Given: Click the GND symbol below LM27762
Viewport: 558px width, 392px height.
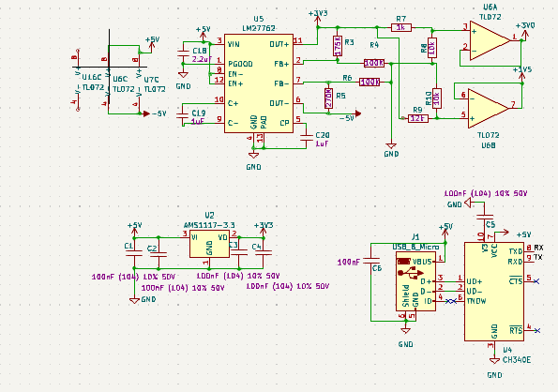Looking at the screenshot, I should pyautogui.click(x=253, y=155).
